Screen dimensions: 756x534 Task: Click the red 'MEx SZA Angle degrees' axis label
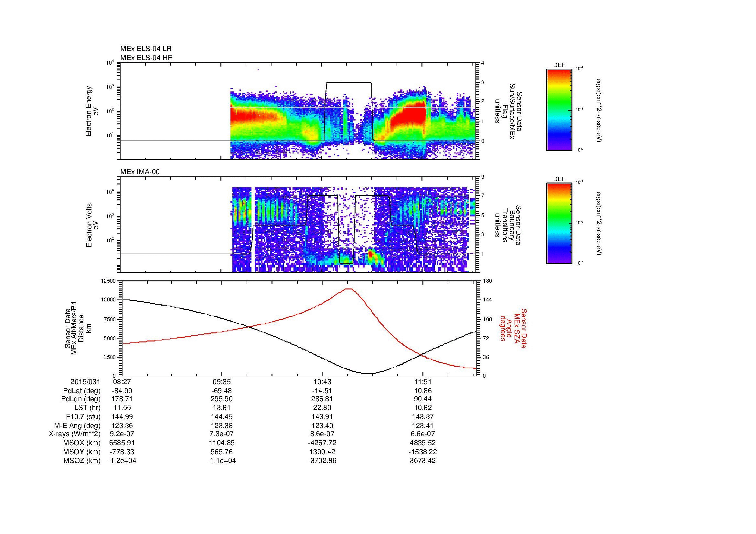513,328
